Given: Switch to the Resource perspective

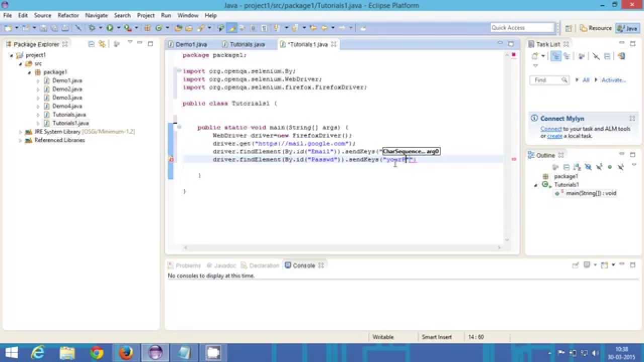Looking at the screenshot, I should pos(596,28).
